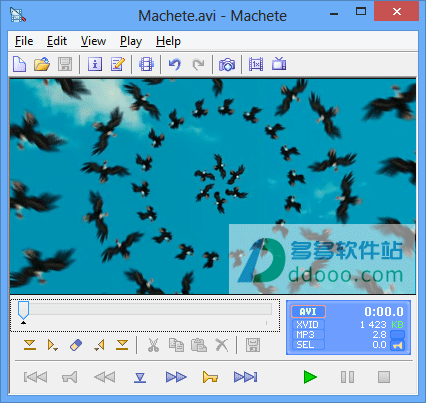Toggle the KB size unit label
This screenshot has width=426, height=403.
point(397,325)
